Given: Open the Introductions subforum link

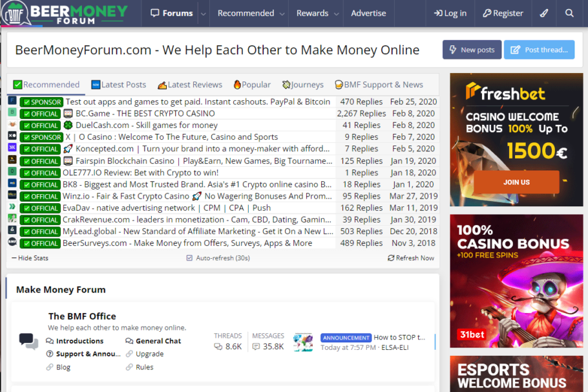Looking at the screenshot, I should click(x=79, y=341).
